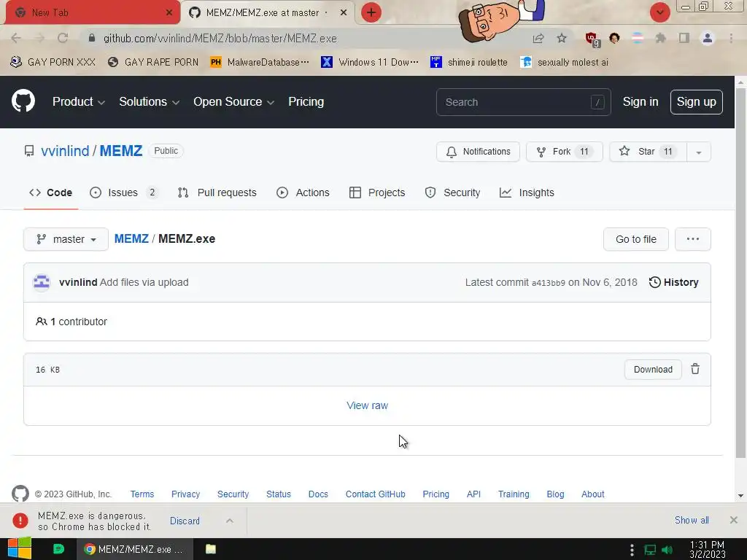Click the Go to file button

click(x=635, y=239)
